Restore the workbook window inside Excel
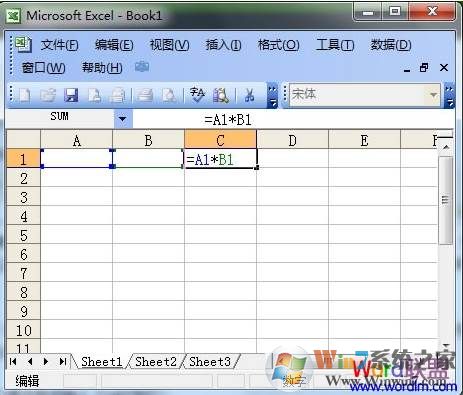The width and height of the screenshot is (463, 395). coord(424,68)
